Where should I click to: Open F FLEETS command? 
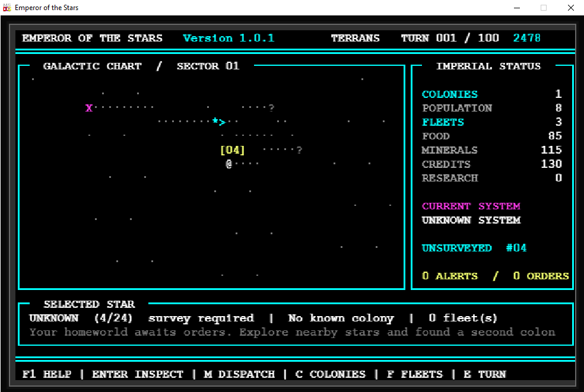click(x=414, y=374)
